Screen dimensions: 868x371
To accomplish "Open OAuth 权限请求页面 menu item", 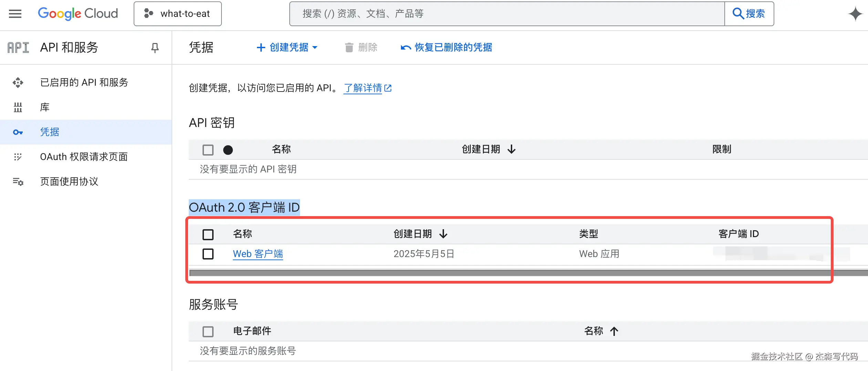I will click(x=86, y=157).
